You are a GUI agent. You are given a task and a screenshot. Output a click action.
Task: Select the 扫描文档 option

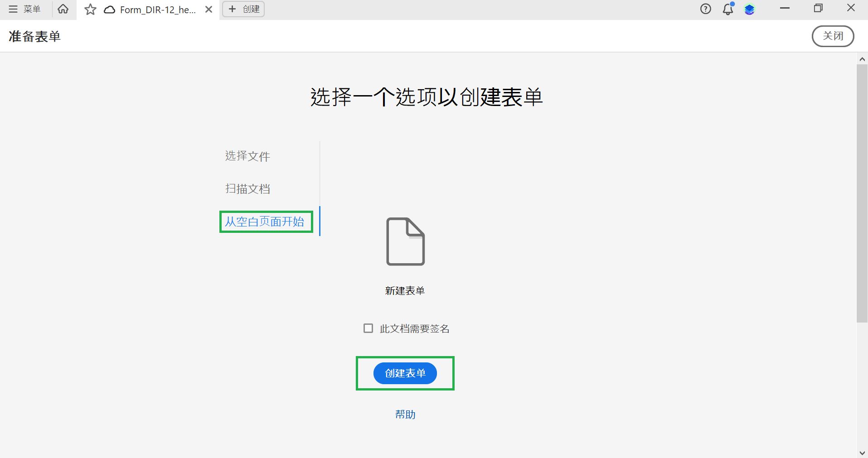[x=247, y=189]
